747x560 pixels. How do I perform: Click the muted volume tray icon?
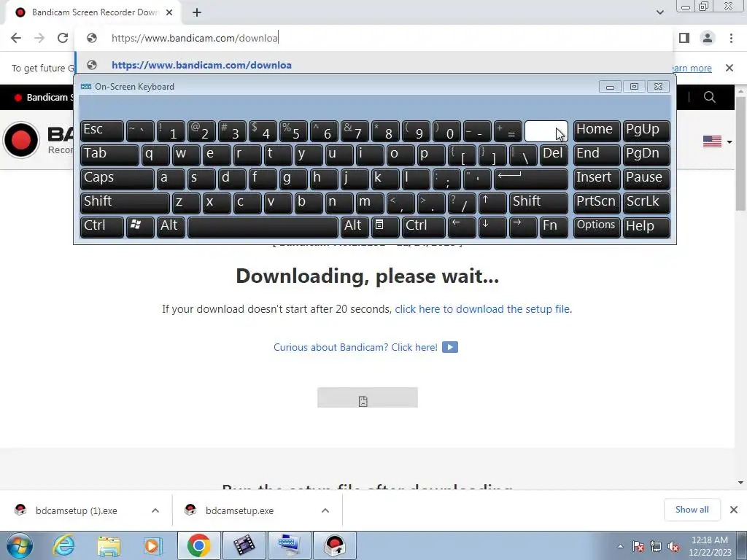[673, 547]
